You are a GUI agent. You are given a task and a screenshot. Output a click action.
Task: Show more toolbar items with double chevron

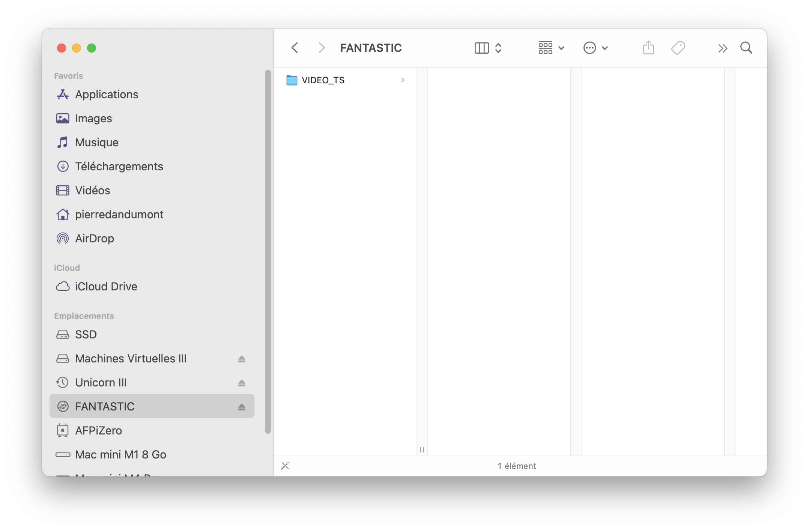click(723, 48)
